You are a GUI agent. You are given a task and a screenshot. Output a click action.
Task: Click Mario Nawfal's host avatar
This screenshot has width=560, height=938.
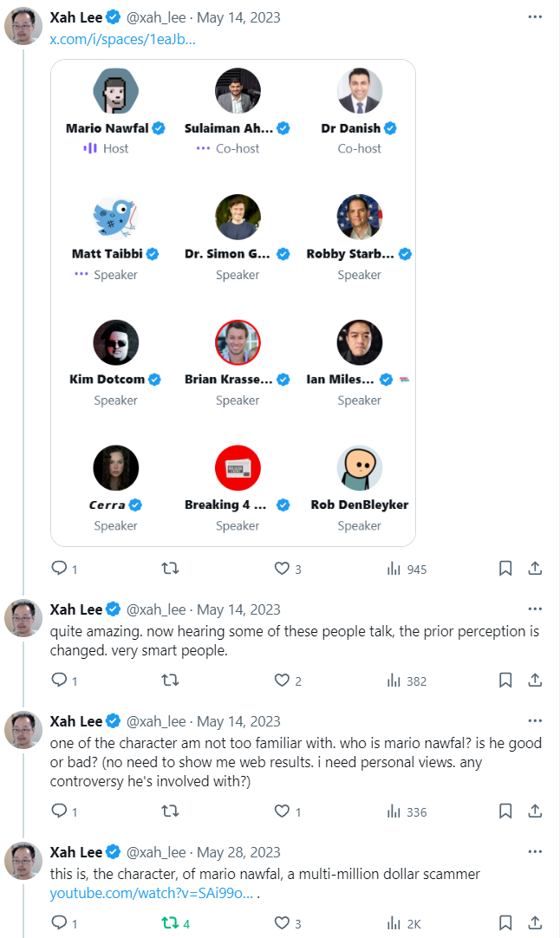pyautogui.click(x=116, y=90)
